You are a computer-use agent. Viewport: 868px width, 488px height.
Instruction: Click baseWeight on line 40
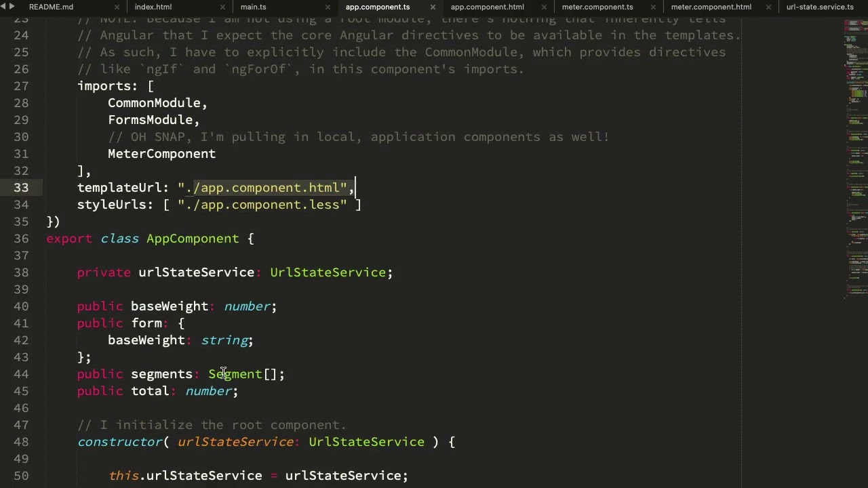click(x=170, y=306)
